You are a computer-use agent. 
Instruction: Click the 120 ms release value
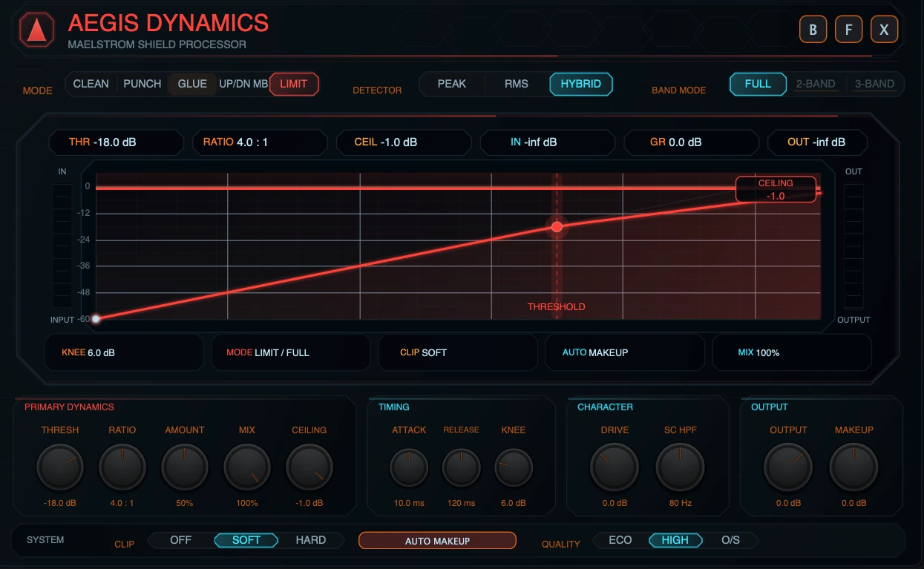pyautogui.click(x=461, y=503)
